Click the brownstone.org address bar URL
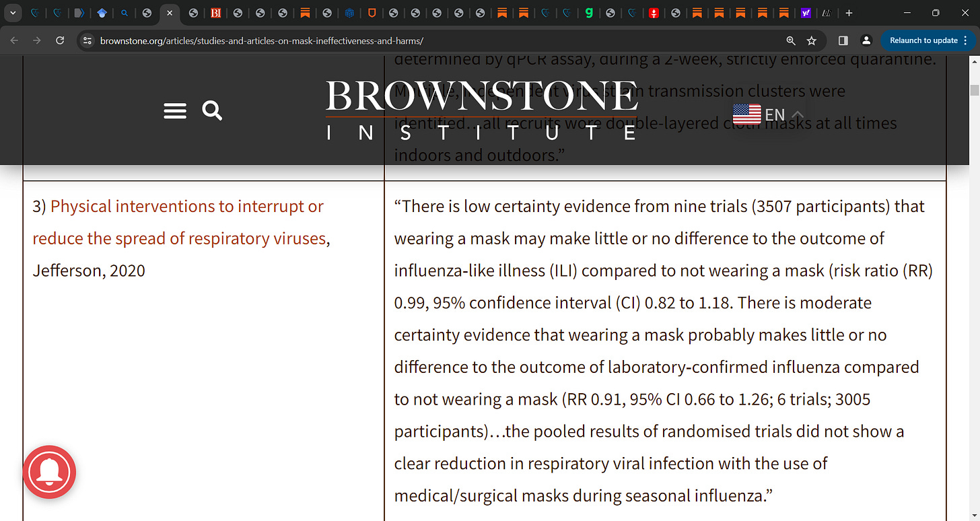Image resolution: width=980 pixels, height=521 pixels. tap(262, 41)
